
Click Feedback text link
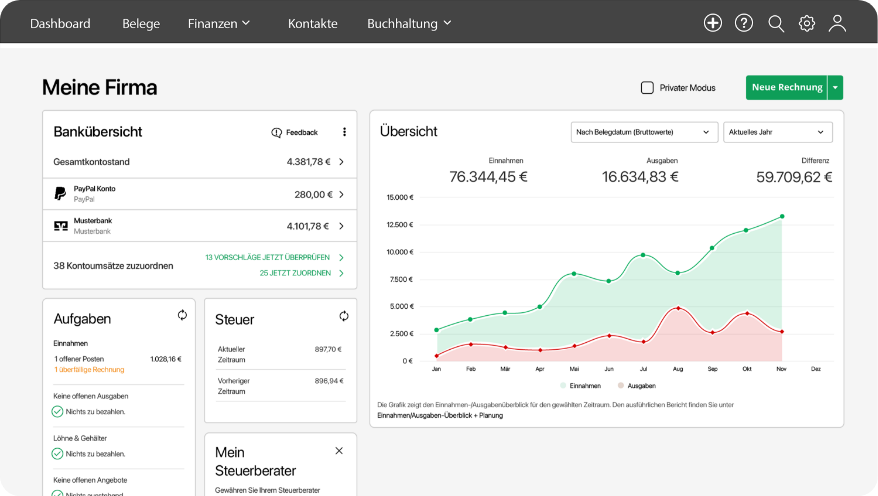[302, 133]
